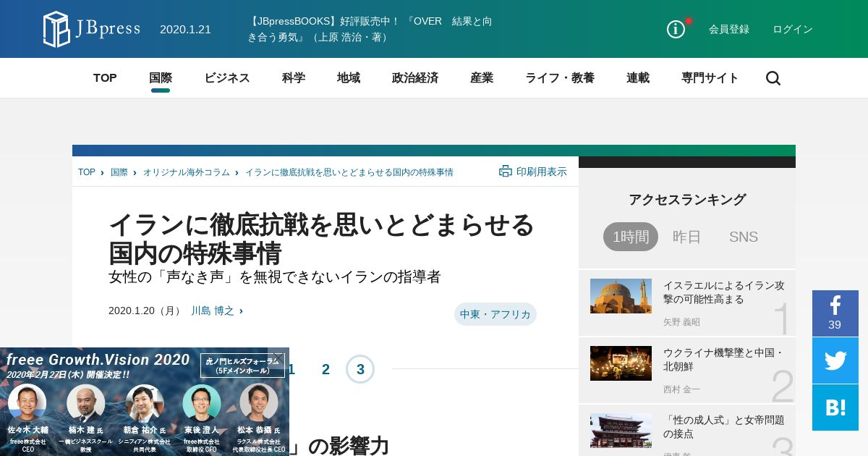The width and height of the screenshot is (868, 456).
Task: Open the mosque thumbnail for rank 1
Action: click(621, 296)
